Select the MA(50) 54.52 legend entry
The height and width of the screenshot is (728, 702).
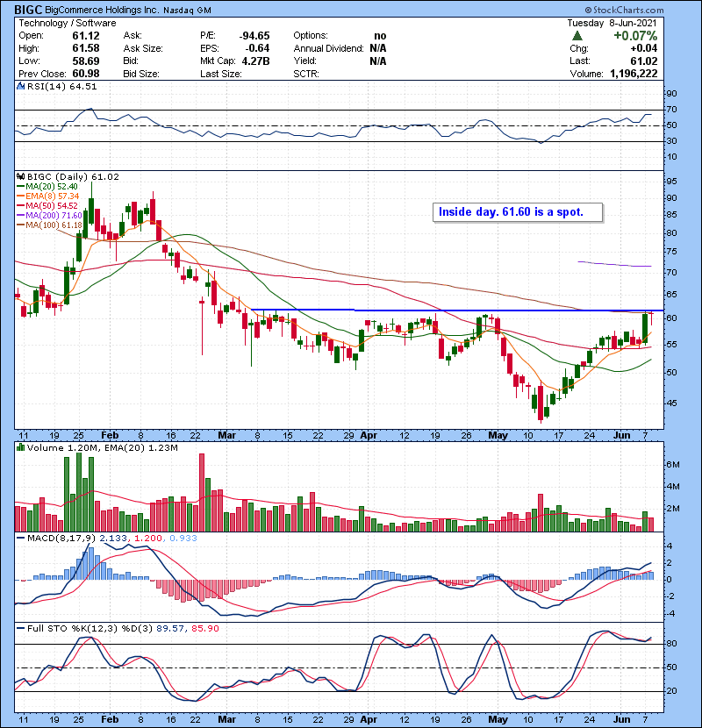tap(47, 206)
